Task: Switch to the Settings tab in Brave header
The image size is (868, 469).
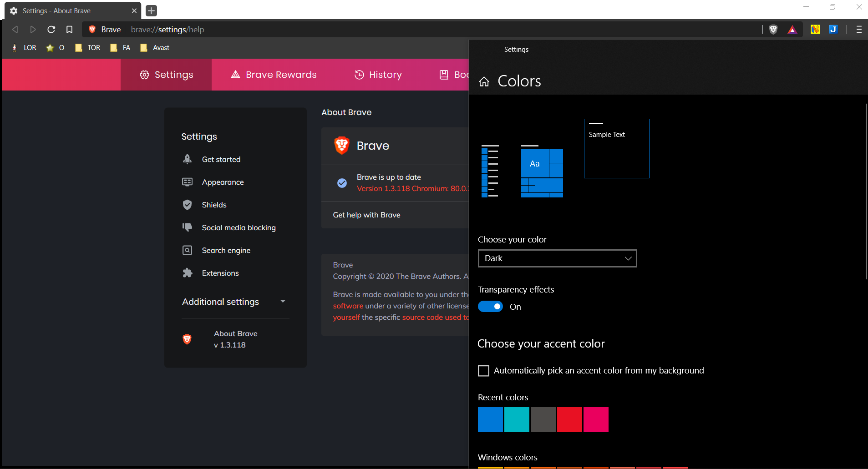Action: click(166, 75)
